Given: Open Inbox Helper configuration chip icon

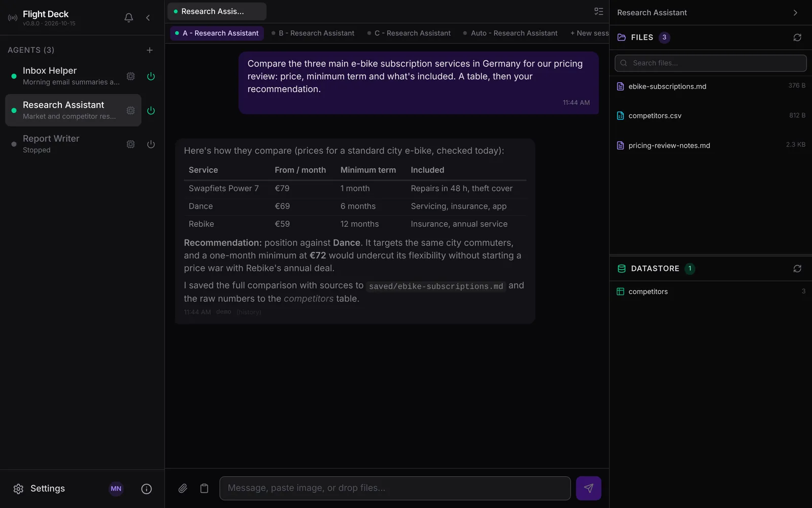Looking at the screenshot, I should coord(130,76).
